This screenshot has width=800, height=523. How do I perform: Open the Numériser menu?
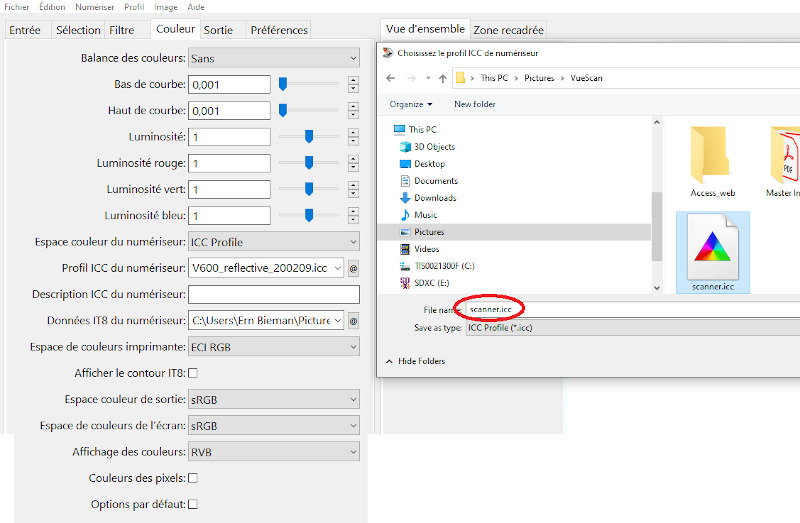(x=95, y=7)
